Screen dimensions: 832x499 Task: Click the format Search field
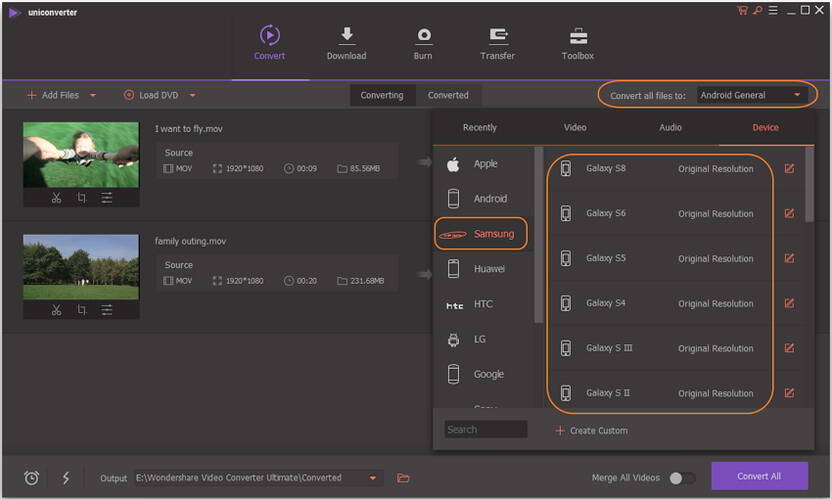(x=486, y=429)
